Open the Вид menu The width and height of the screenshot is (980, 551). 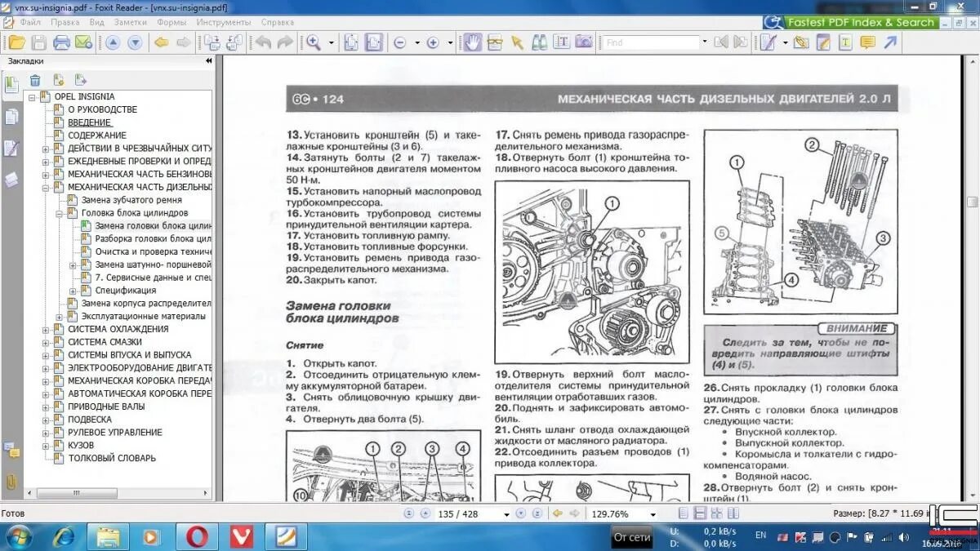[x=96, y=23]
